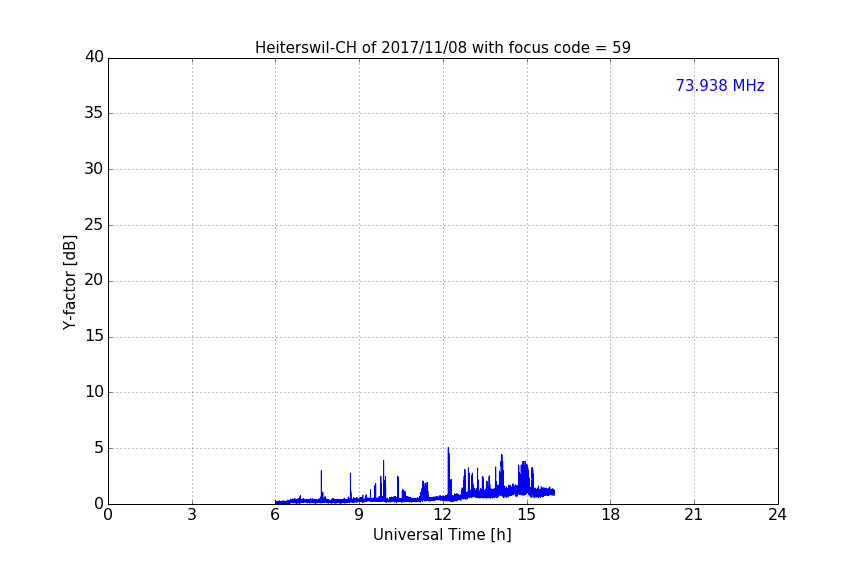Click the x-axis tick label '9'

click(x=359, y=515)
